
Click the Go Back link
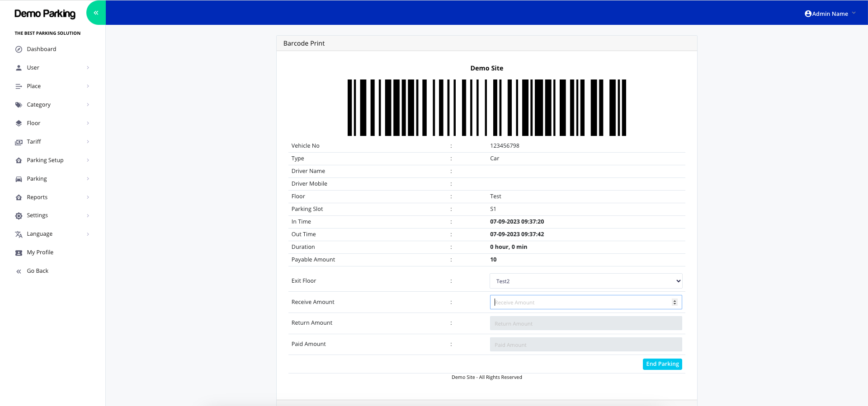38,271
